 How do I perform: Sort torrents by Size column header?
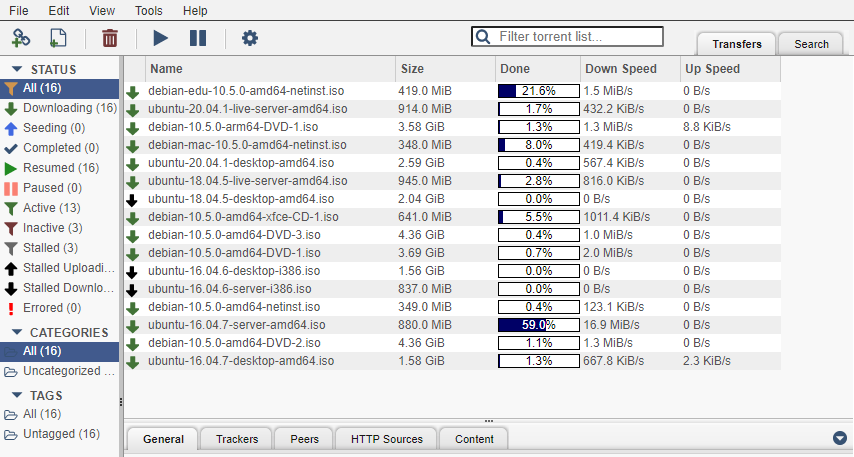(x=445, y=69)
